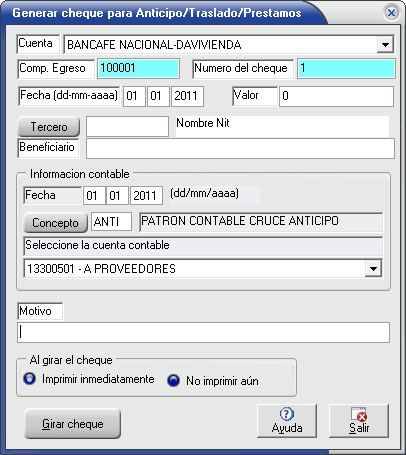Click the Numero del cheque field
Image resolution: width=406 pixels, height=455 pixels.
click(346, 69)
